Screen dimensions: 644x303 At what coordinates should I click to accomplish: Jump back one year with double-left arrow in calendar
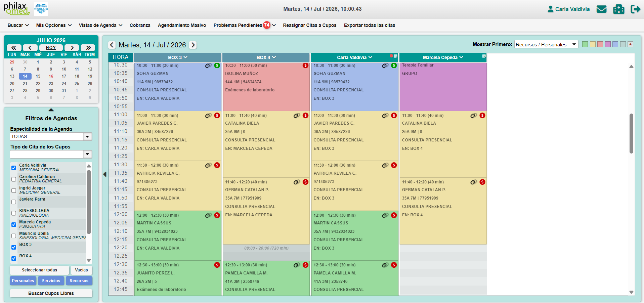tap(14, 48)
